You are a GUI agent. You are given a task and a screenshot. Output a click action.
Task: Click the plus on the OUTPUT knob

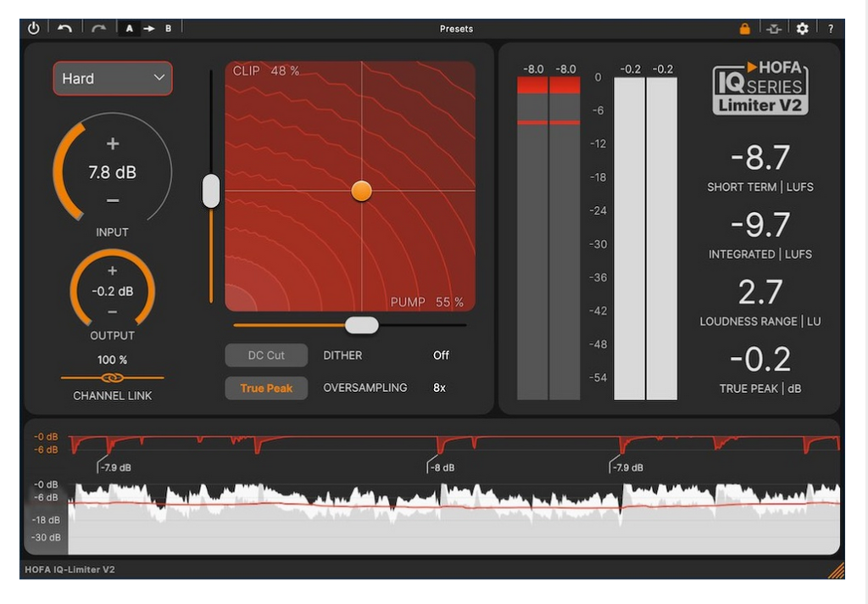113,271
